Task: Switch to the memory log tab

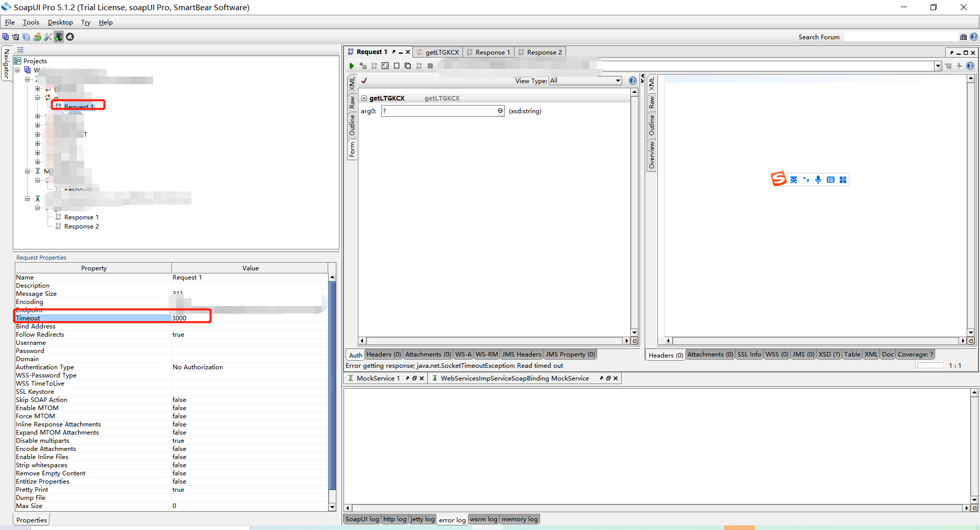Action: 520,519
